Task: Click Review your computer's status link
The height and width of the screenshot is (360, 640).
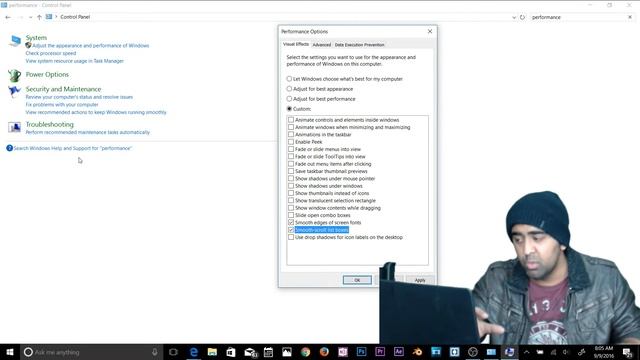Action: pyautogui.click(x=79, y=97)
